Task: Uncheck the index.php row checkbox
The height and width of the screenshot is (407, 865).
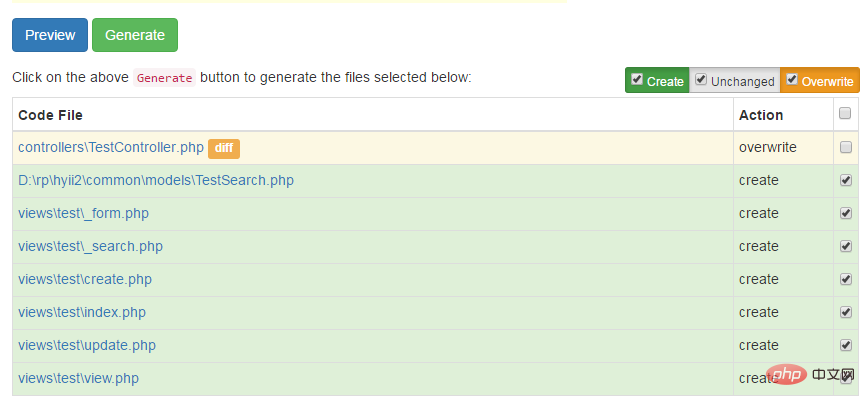Action: point(846,312)
